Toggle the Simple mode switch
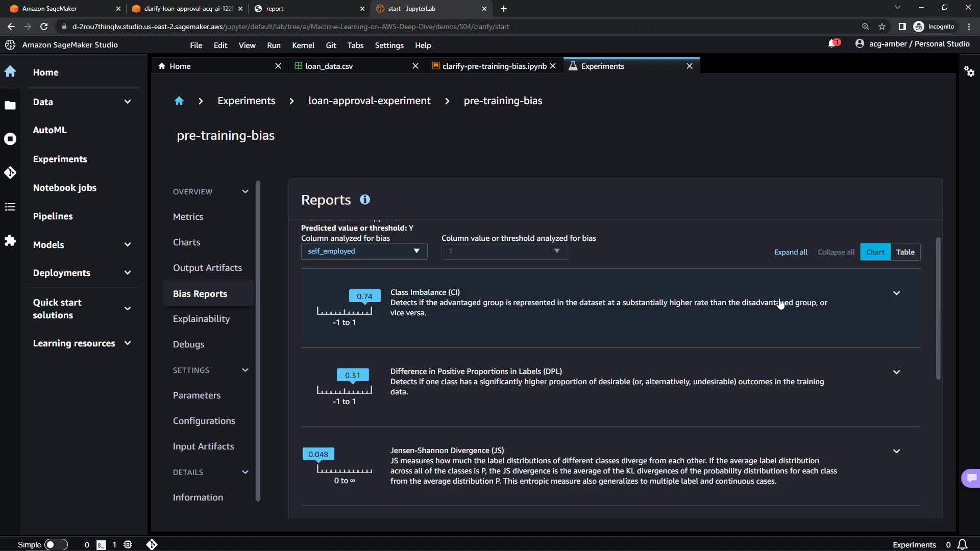This screenshot has width=980, height=551. tap(56, 544)
